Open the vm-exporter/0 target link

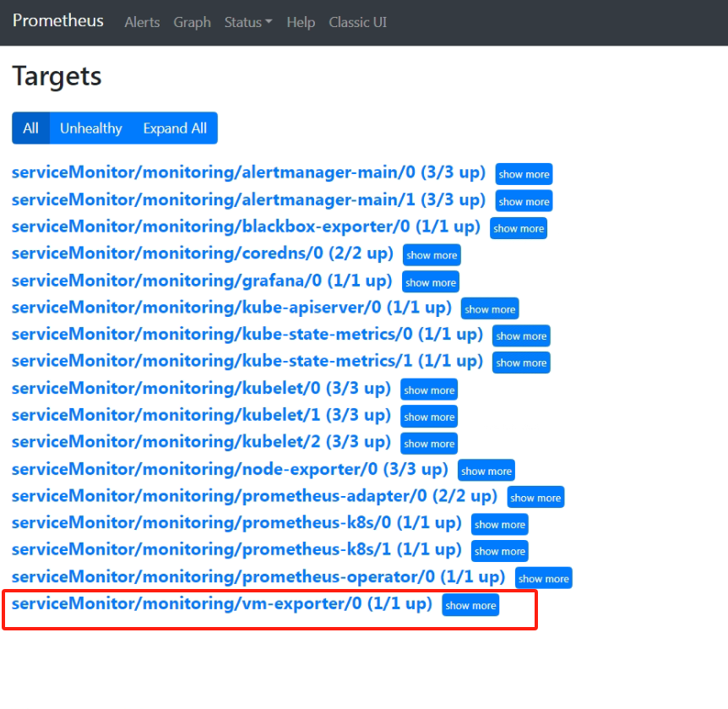222,604
